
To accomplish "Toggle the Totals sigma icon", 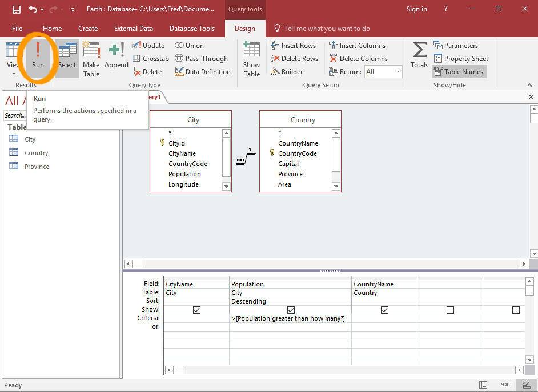I will 419,56.
